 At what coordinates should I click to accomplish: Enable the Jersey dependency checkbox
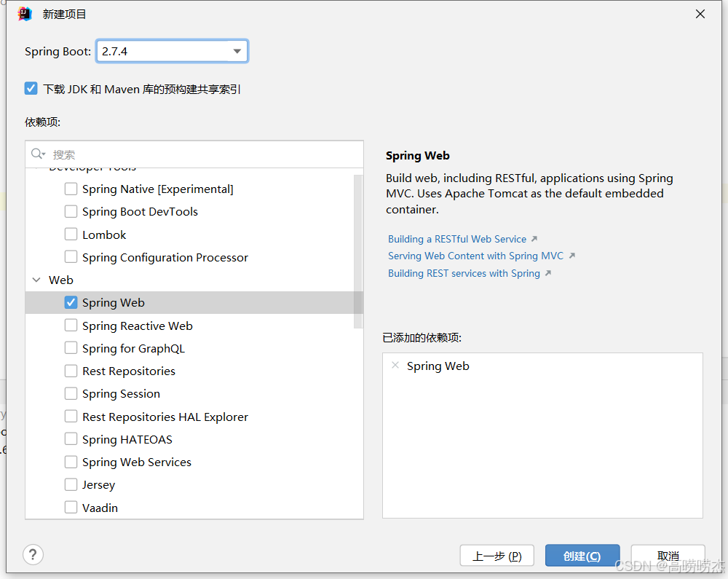click(x=71, y=484)
